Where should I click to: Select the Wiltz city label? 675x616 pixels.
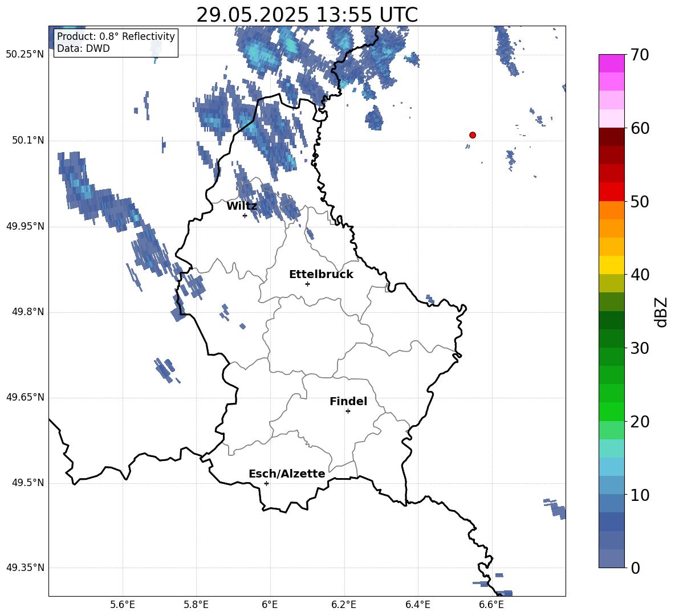[242, 206]
